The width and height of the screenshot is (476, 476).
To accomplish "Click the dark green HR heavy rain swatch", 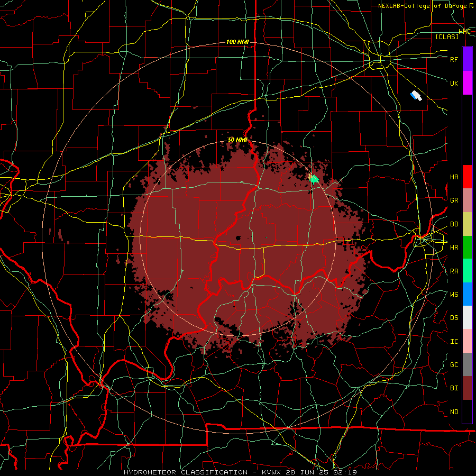I will coord(467,248).
